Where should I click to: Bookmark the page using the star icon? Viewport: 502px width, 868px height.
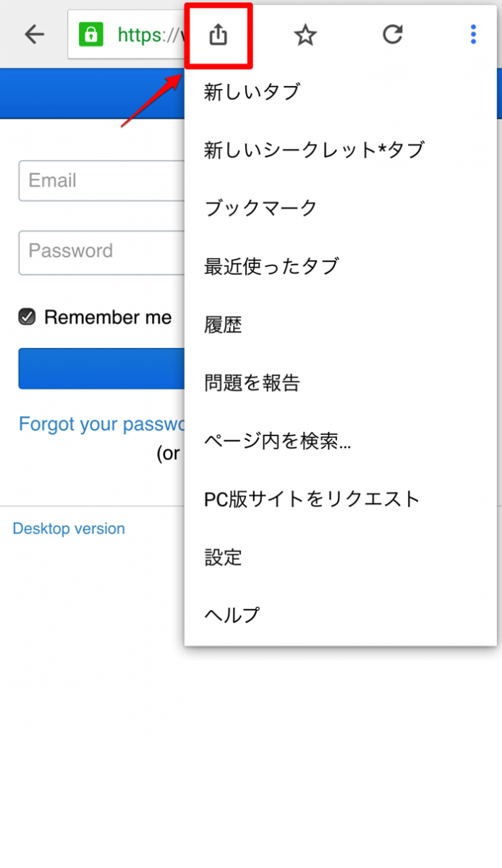pyautogui.click(x=305, y=34)
